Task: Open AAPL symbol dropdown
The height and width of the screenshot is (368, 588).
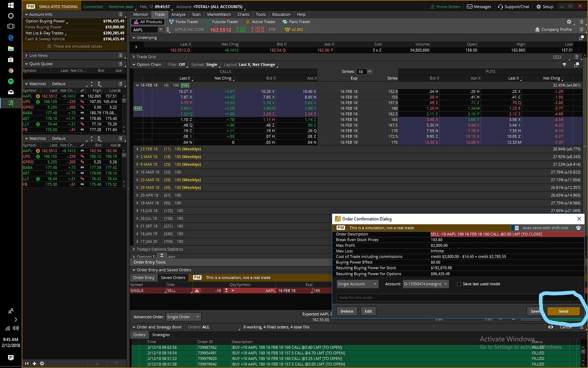Action: 160,29
